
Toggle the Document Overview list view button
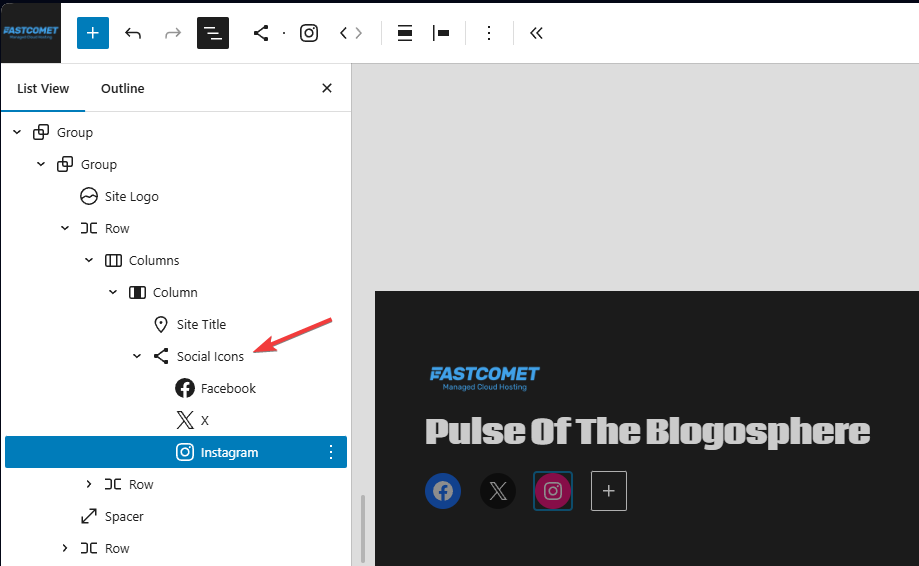pos(213,33)
